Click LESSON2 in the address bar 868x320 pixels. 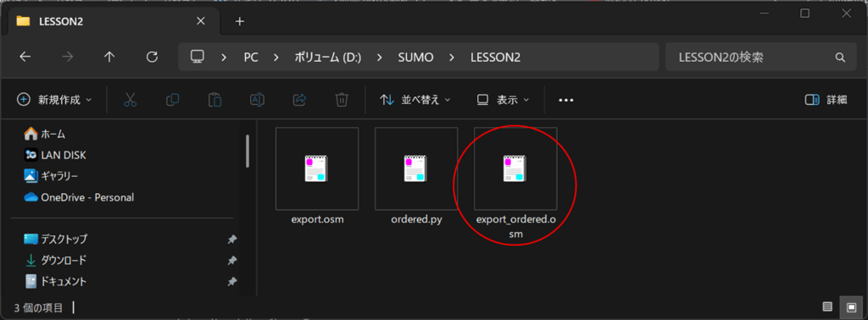click(x=495, y=58)
